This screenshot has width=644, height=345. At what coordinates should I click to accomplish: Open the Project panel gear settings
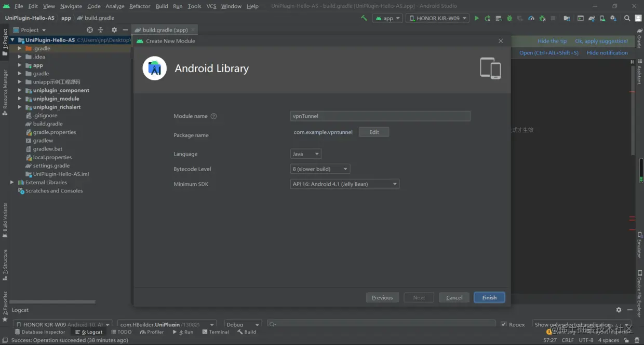114,30
